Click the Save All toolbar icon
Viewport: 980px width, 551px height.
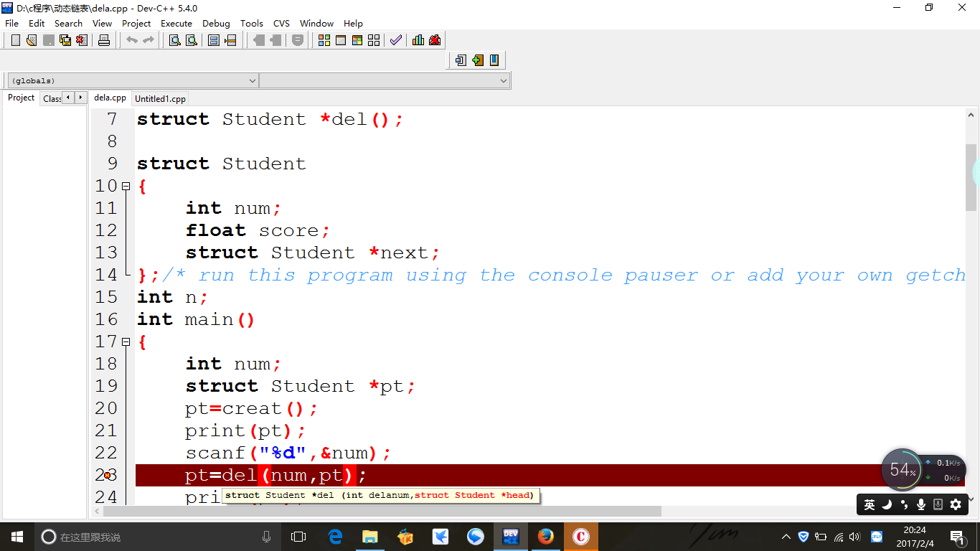coord(65,40)
